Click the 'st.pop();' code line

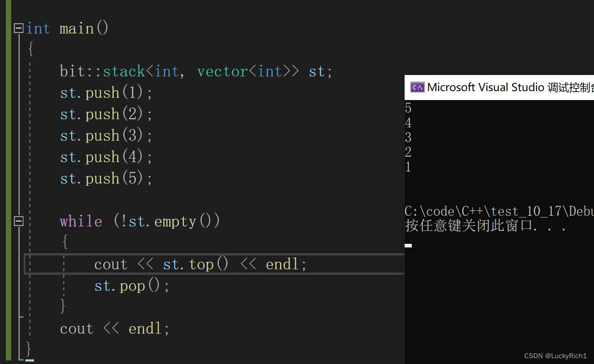133,286
